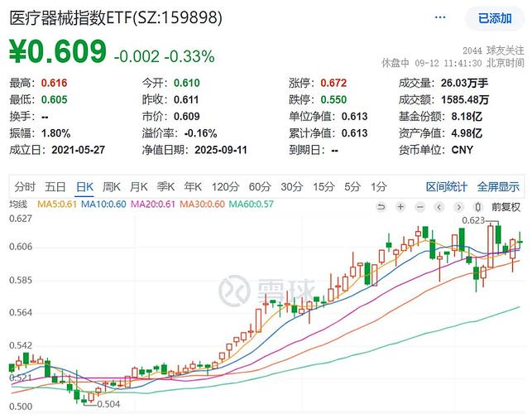532x414 pixels.
Task: Select the 月K monthly chart tab
Action: click(139, 186)
